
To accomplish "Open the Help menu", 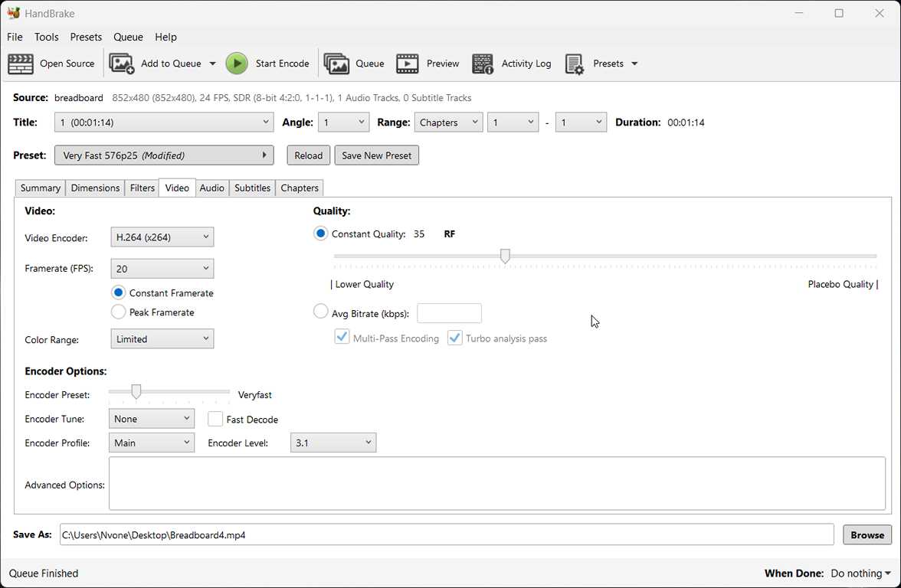I will coord(165,37).
